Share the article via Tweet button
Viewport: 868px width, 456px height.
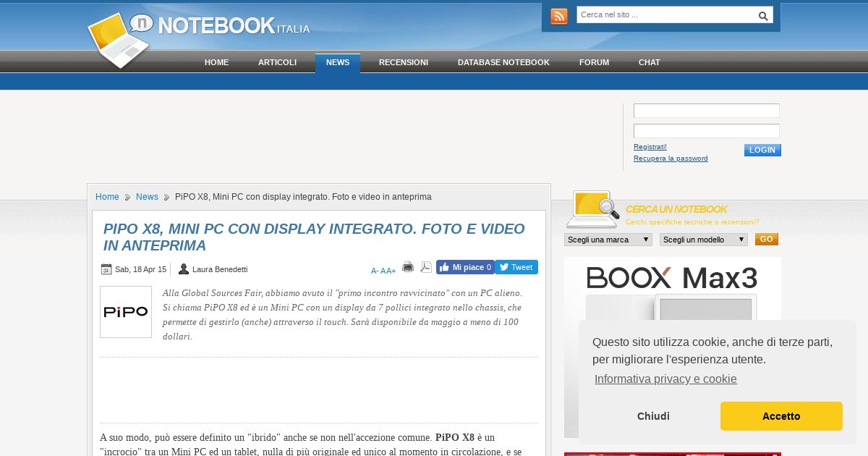[516, 267]
